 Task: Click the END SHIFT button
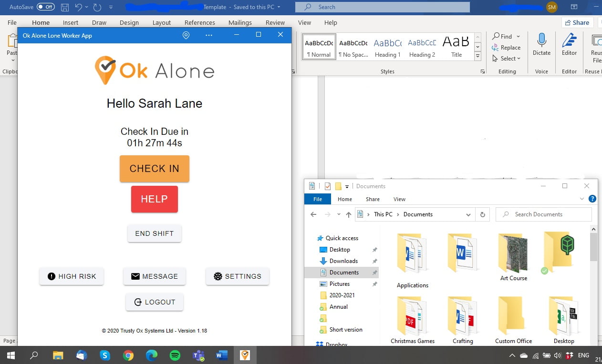coord(155,233)
